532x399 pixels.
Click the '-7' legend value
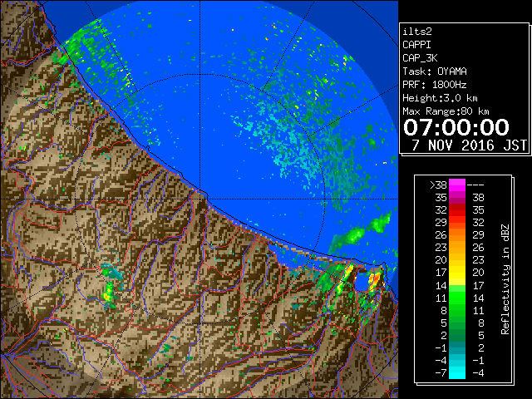click(441, 372)
